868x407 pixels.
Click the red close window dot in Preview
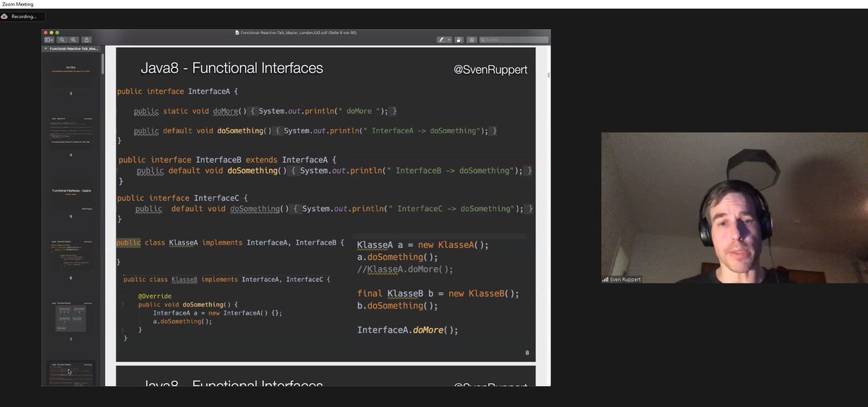point(46,33)
